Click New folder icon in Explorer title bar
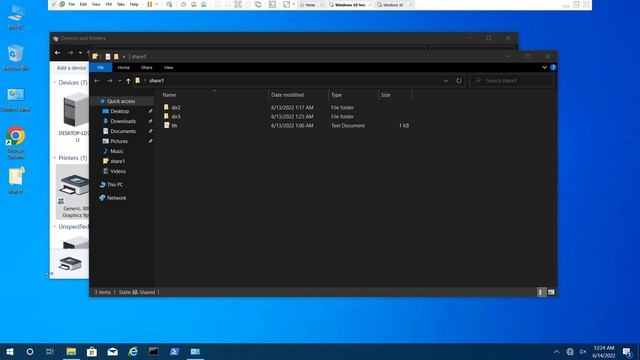This screenshot has width=640, height=360. pyautogui.click(x=116, y=57)
